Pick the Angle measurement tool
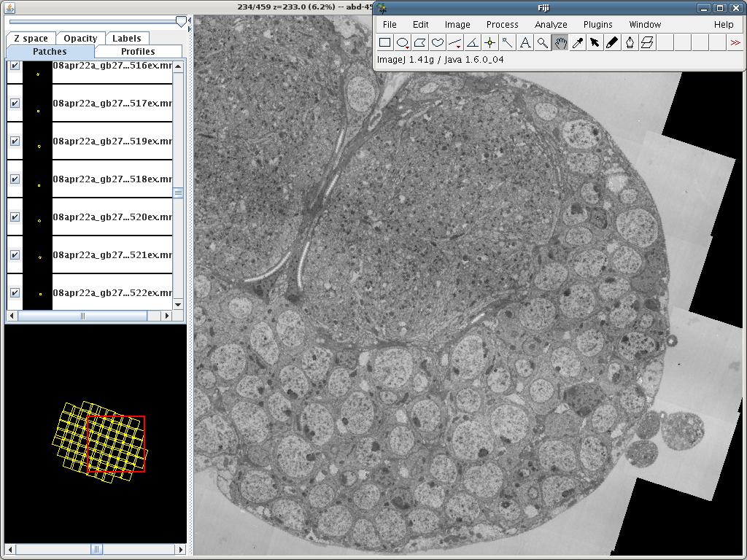The height and width of the screenshot is (560, 747). pyautogui.click(x=472, y=43)
